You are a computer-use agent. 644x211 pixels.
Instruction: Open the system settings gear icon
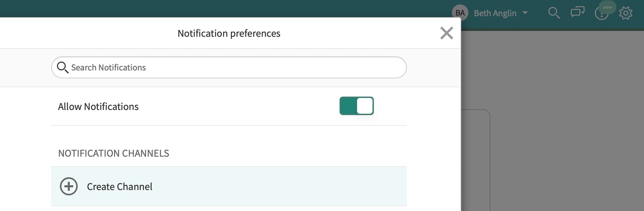625,13
